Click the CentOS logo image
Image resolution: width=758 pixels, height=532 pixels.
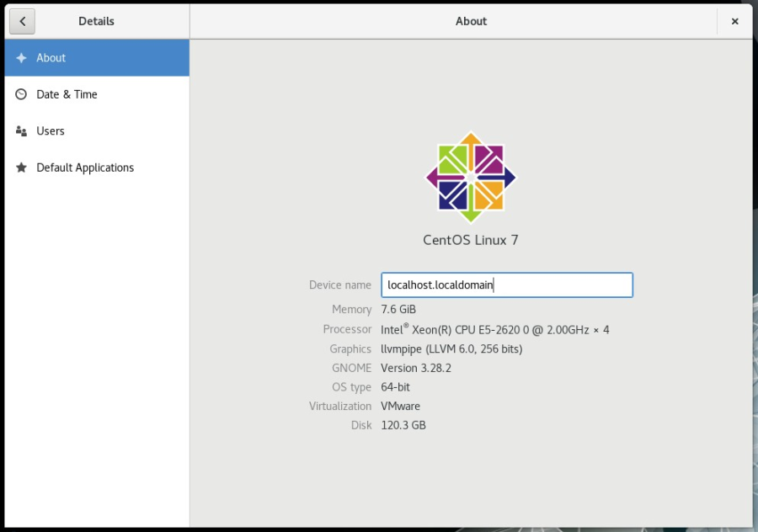point(471,178)
